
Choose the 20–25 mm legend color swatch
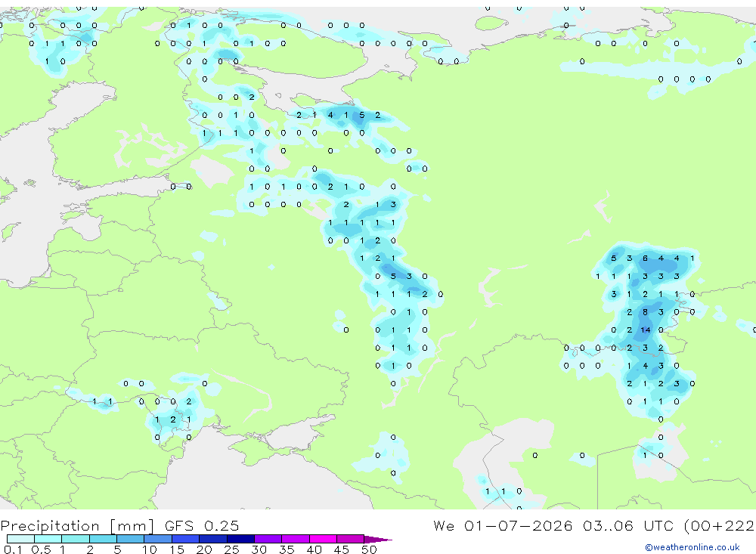[x=213, y=539]
